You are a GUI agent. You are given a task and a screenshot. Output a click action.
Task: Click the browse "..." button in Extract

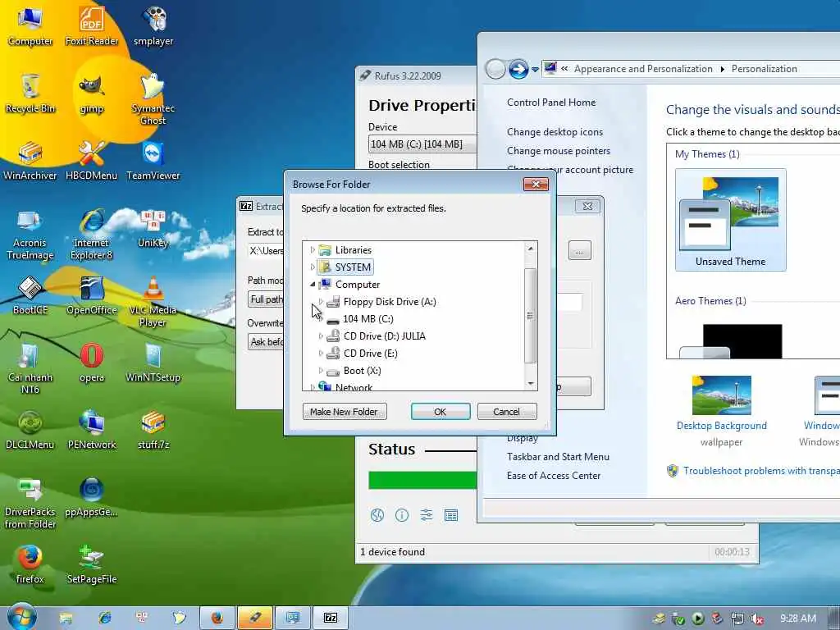580,250
